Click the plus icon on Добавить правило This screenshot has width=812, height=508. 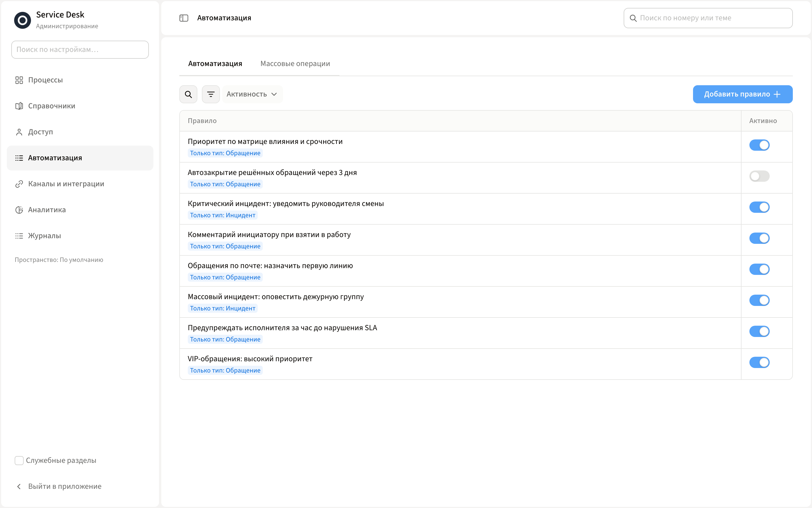(777, 95)
